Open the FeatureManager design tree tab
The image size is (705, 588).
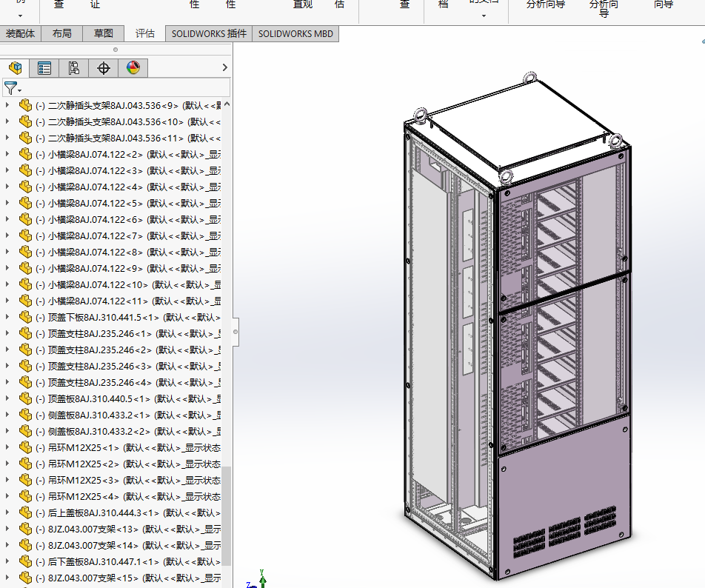[x=15, y=68]
